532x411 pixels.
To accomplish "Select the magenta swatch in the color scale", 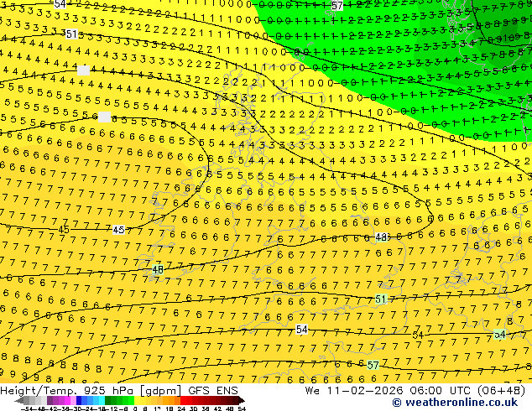I will 67,400.
